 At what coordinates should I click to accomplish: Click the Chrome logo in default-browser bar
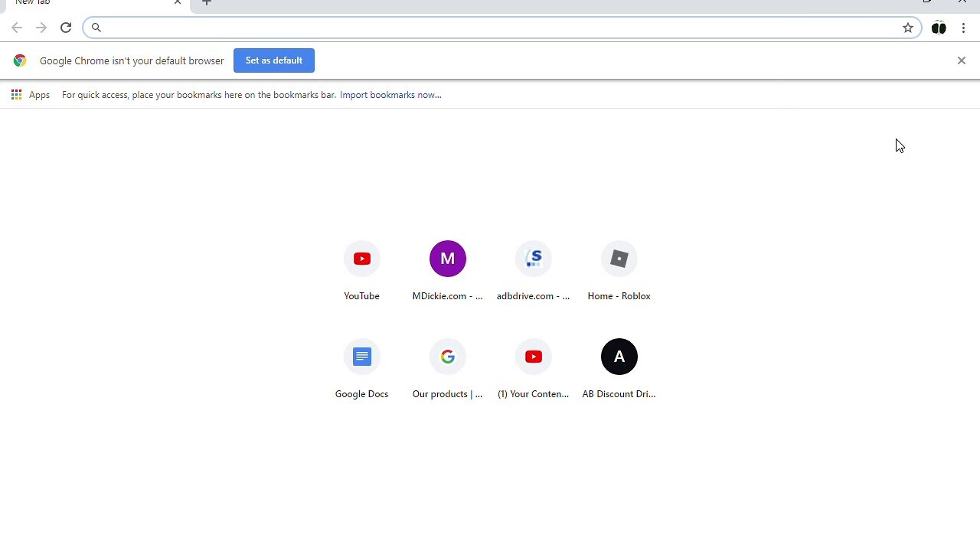(x=20, y=60)
